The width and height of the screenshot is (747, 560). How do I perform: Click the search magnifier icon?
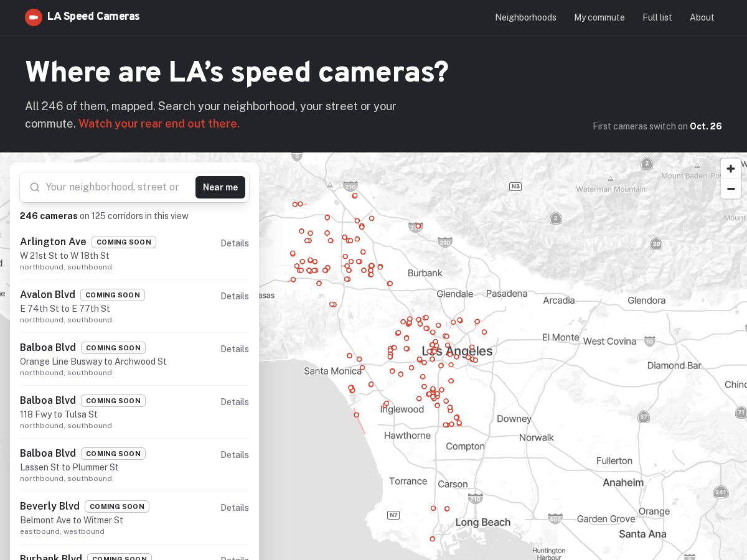(x=35, y=187)
